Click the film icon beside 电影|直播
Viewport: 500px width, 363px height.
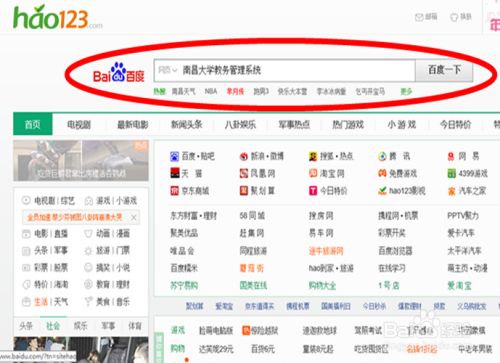tap(26, 234)
